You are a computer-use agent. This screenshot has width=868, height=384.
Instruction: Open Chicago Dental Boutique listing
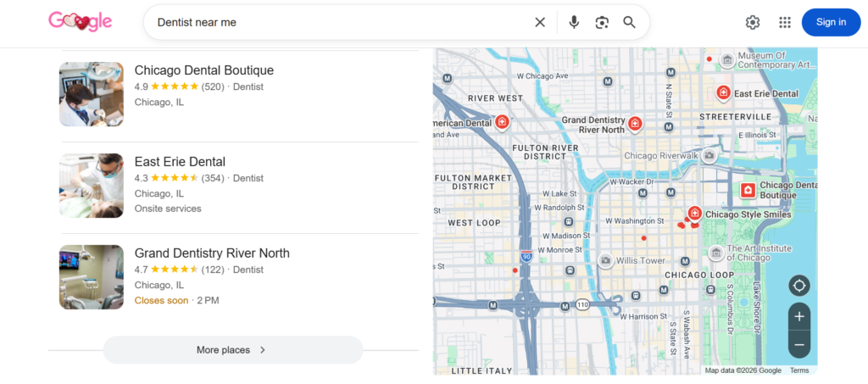pos(204,70)
